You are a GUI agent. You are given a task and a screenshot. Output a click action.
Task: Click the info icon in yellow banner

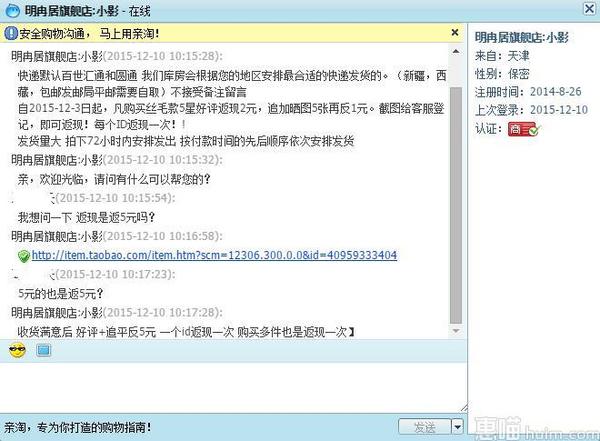click(11, 33)
